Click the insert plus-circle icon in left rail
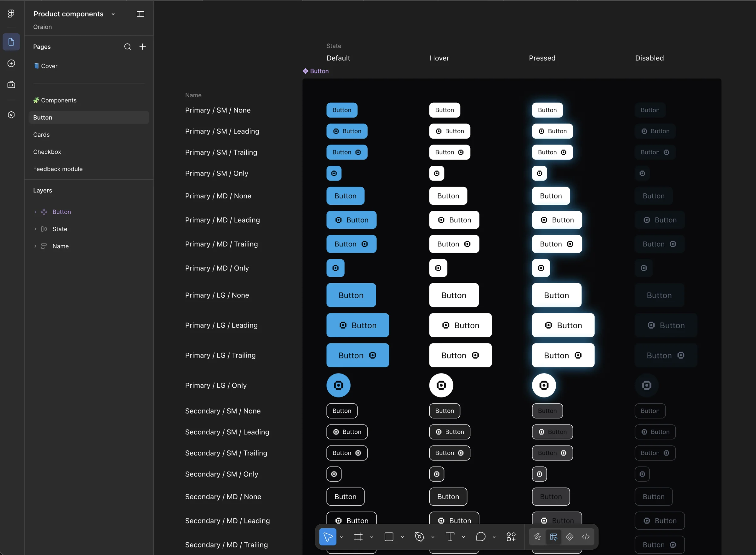 tap(11, 63)
